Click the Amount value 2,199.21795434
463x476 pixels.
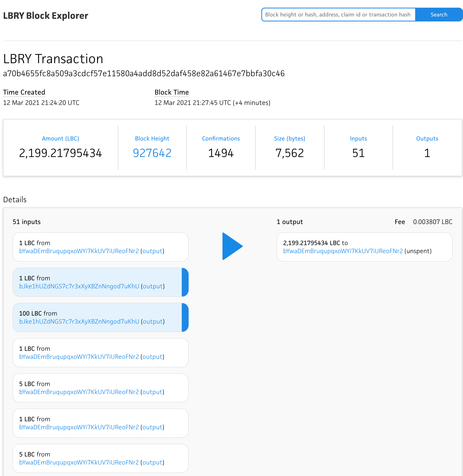pyautogui.click(x=60, y=153)
